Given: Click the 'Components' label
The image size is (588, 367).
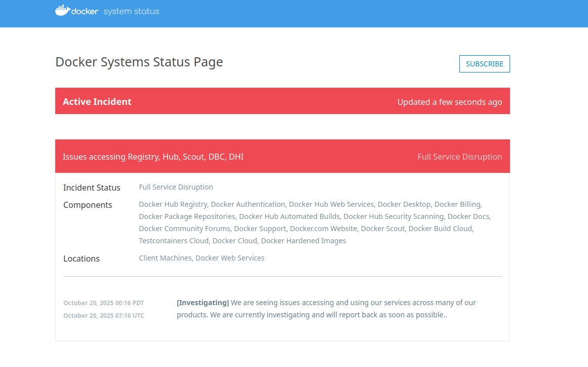Looking at the screenshot, I should [88, 205].
